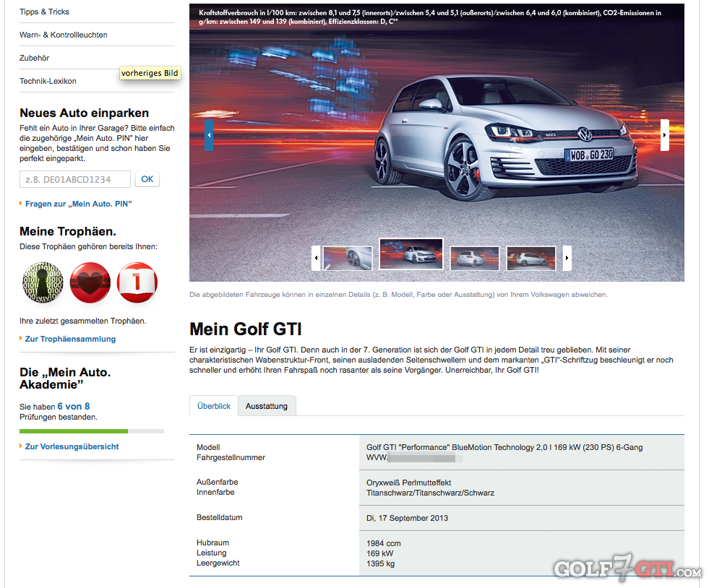
Task: Open Warn- & Kontrollleuchten menu item
Action: coord(64,35)
